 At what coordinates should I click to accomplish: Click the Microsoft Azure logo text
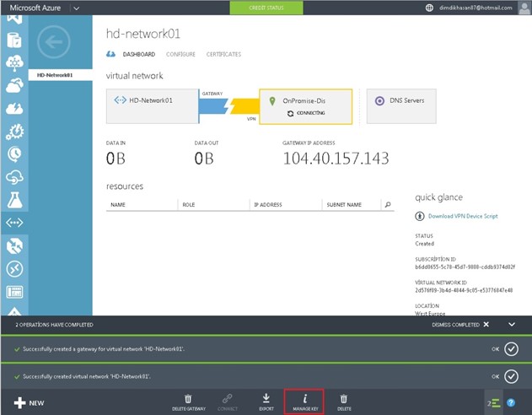[35, 8]
